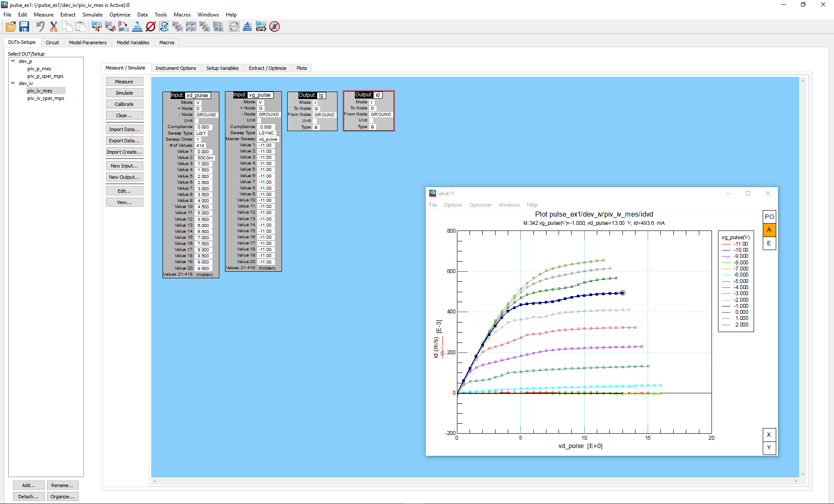The image size is (834, 504).
Task: Click the Import Data... button
Action: (x=124, y=129)
